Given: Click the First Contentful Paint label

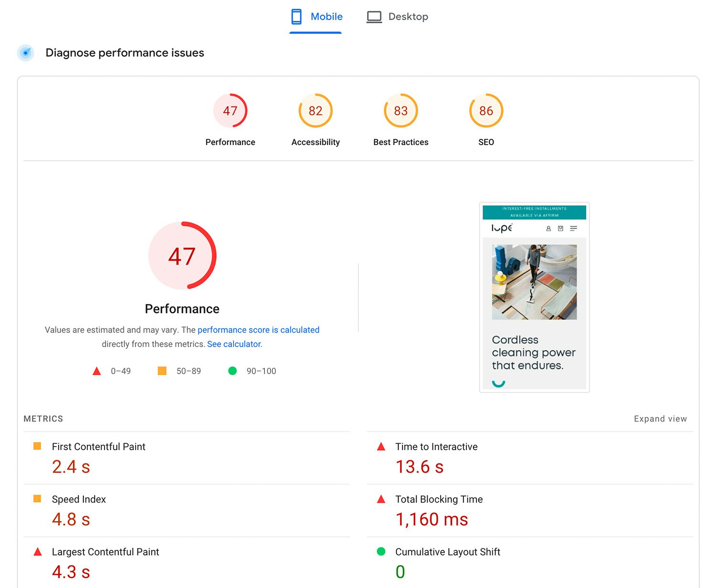Looking at the screenshot, I should (99, 447).
